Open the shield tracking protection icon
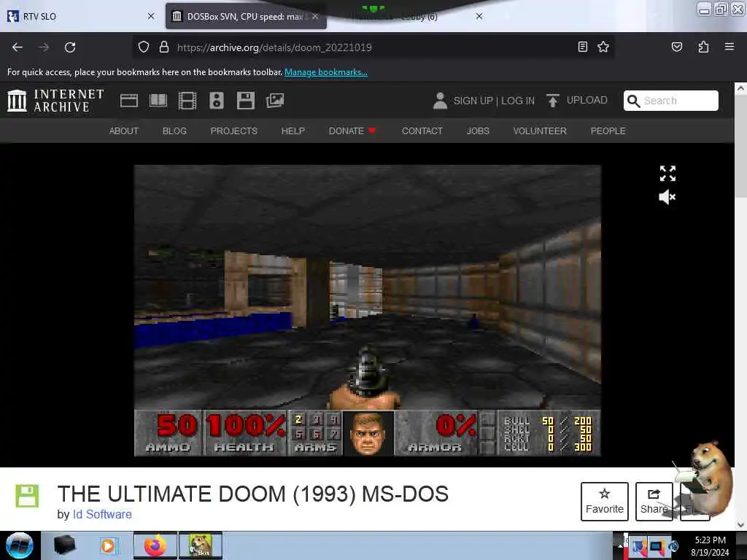This screenshot has width=747, height=560. (144, 47)
